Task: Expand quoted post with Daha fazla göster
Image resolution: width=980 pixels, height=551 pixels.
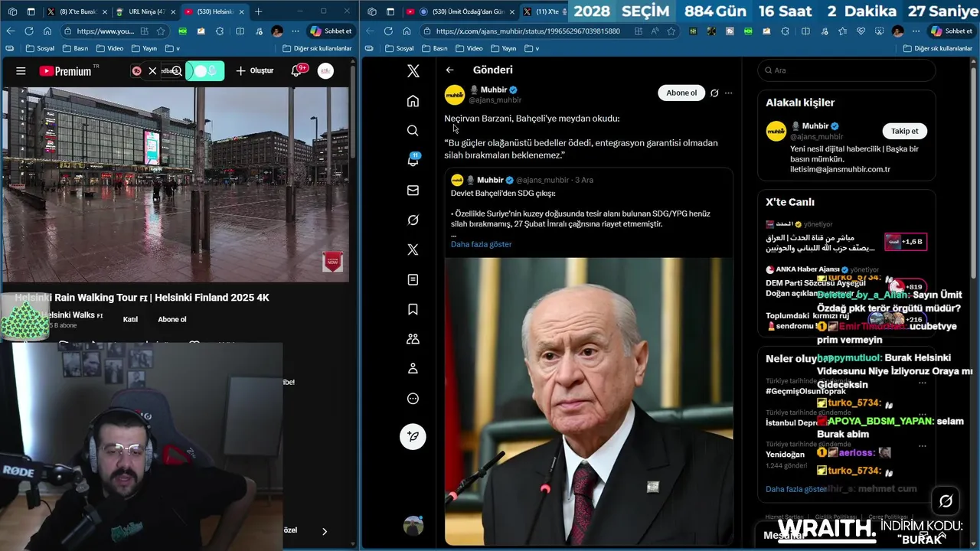Action: [x=481, y=244]
